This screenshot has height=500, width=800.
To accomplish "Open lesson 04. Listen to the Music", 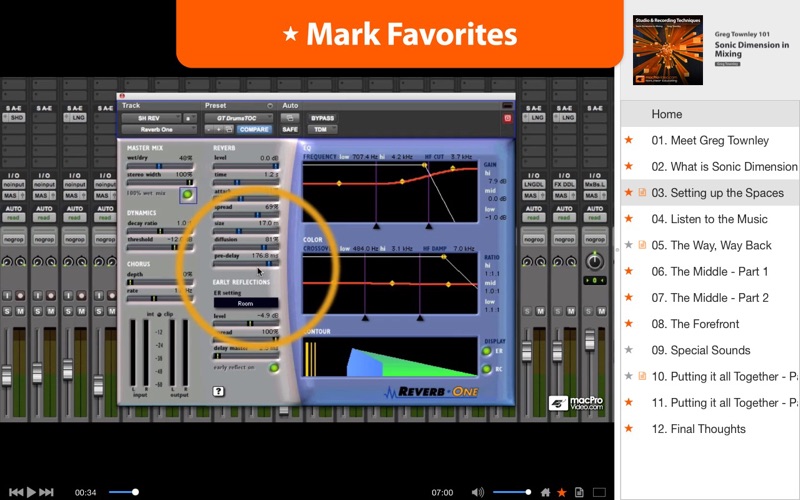I will 709,218.
